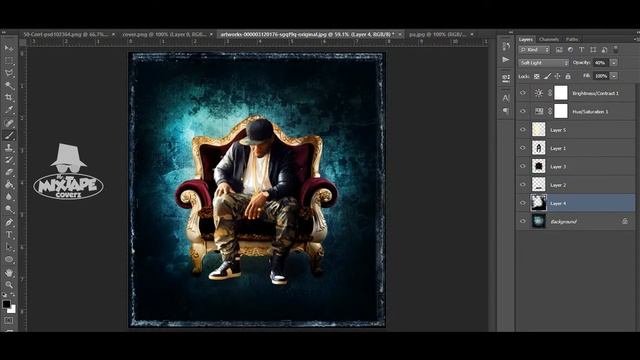The width and height of the screenshot is (640, 360).
Task: Select the Blur tool
Action: pos(9,197)
